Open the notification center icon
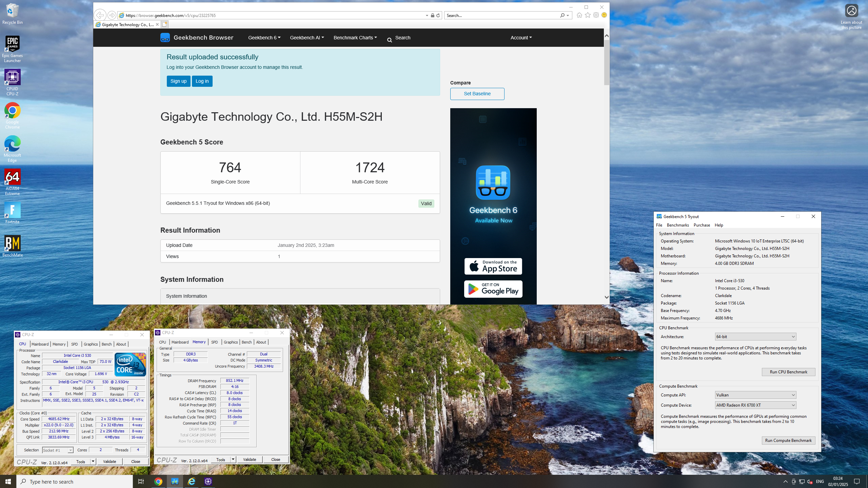868x488 pixels. [x=857, y=482]
